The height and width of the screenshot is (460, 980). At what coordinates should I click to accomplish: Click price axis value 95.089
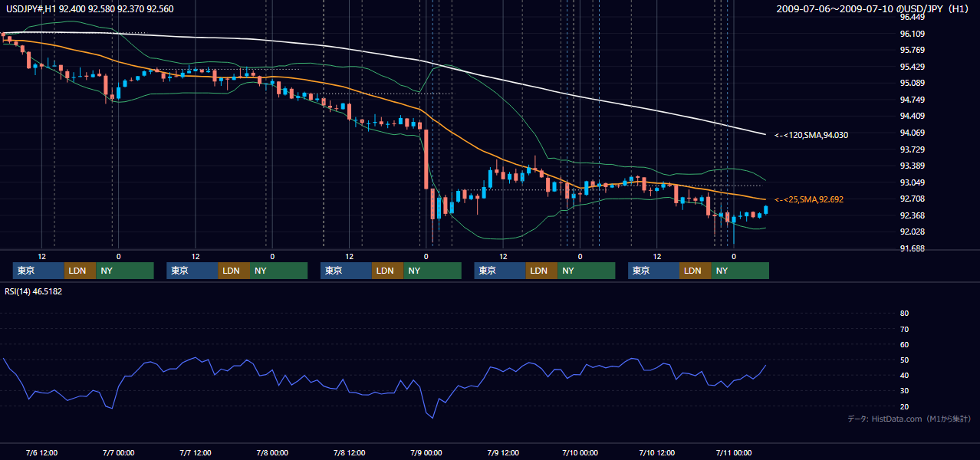pyautogui.click(x=912, y=83)
